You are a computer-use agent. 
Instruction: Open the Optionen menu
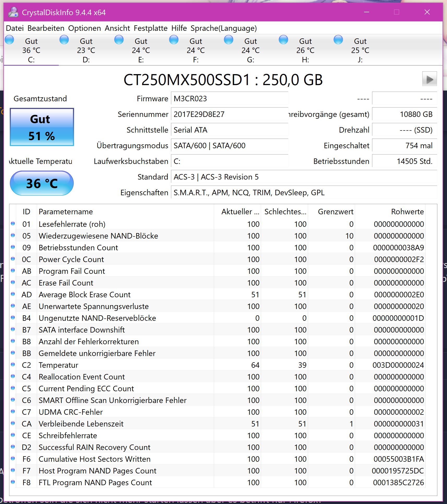pos(85,28)
